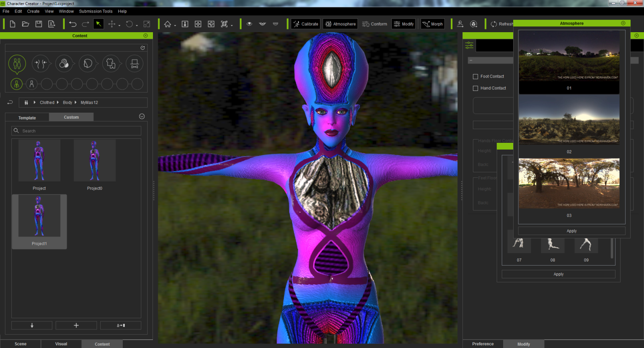Switch to the Scene tab
The height and width of the screenshot is (348, 644).
point(21,344)
